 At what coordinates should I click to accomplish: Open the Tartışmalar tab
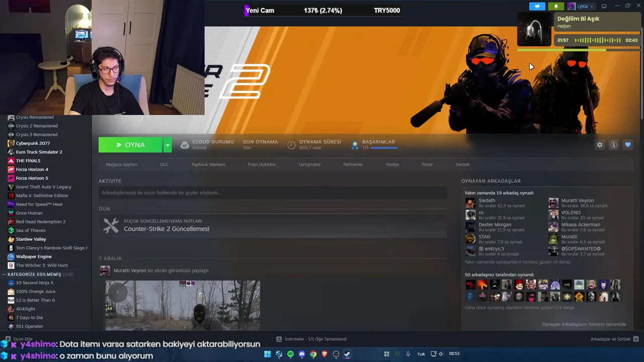pyautogui.click(x=309, y=164)
